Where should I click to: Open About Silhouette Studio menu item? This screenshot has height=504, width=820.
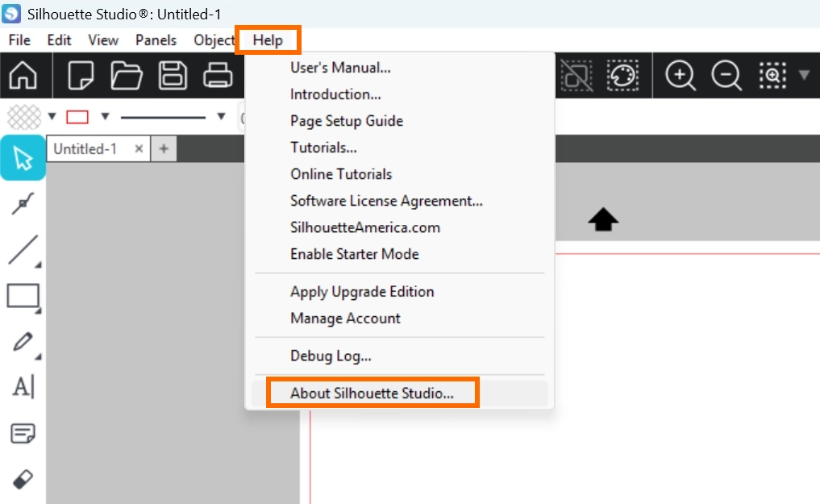tap(373, 394)
